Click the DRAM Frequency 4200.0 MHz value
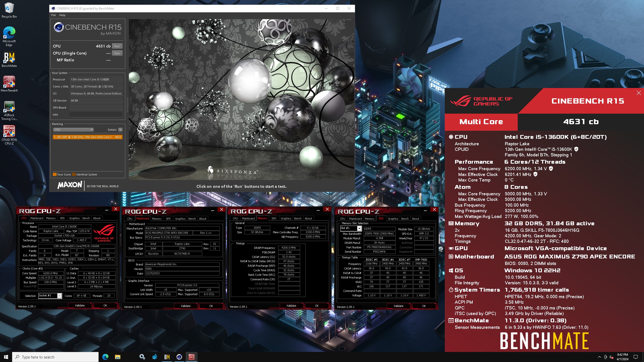 289,248
